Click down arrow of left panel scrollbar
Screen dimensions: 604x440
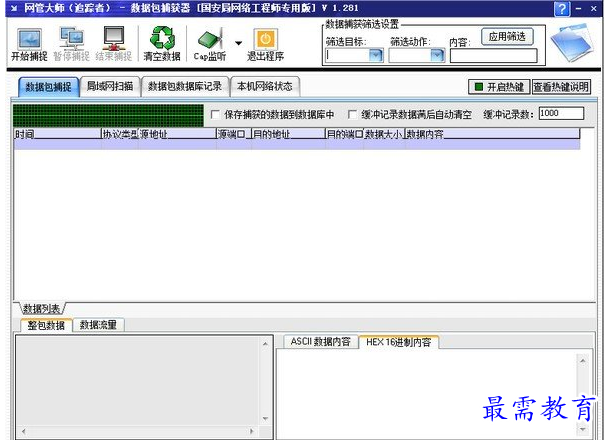click(x=265, y=418)
